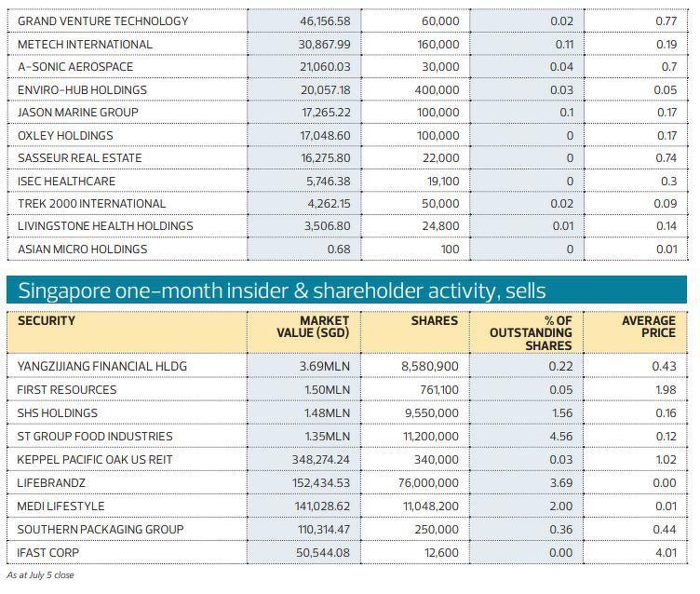Click Jason Marine Group security name
700x594 pixels.
pyautogui.click(x=77, y=113)
